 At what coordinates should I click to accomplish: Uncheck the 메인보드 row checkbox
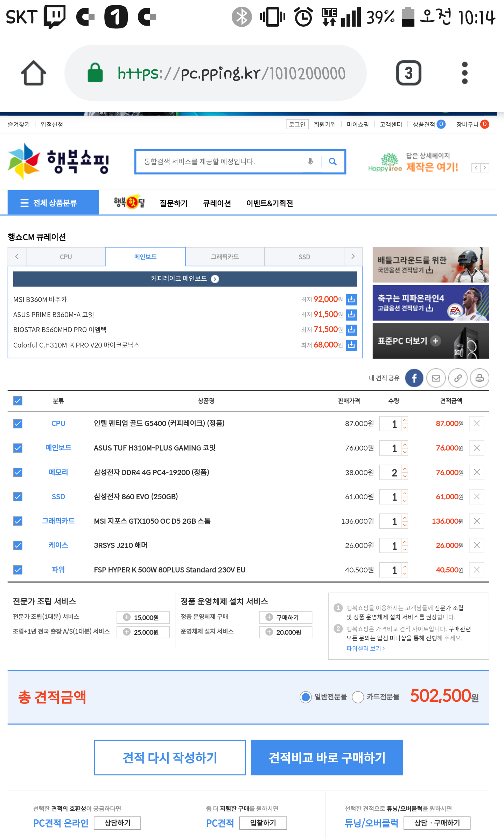click(x=18, y=448)
